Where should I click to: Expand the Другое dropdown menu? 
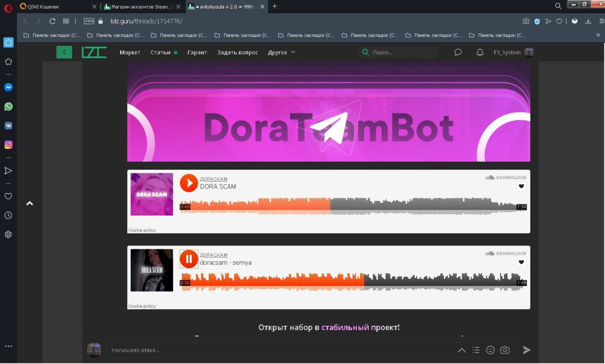(x=282, y=52)
